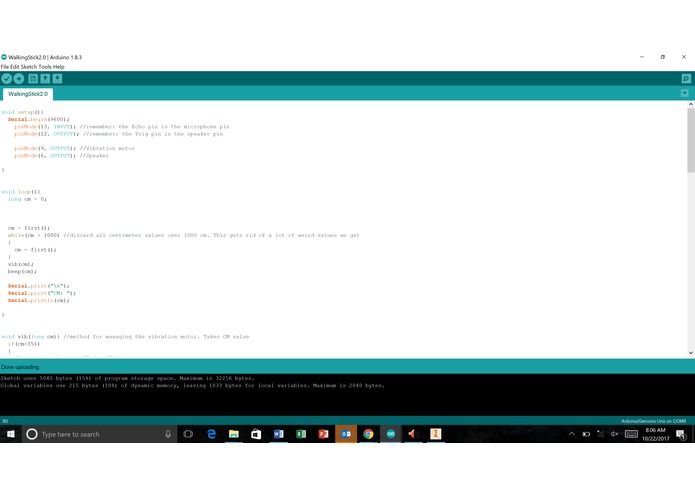Open Task View on the taskbar
The image size is (695, 494).
click(x=188, y=434)
